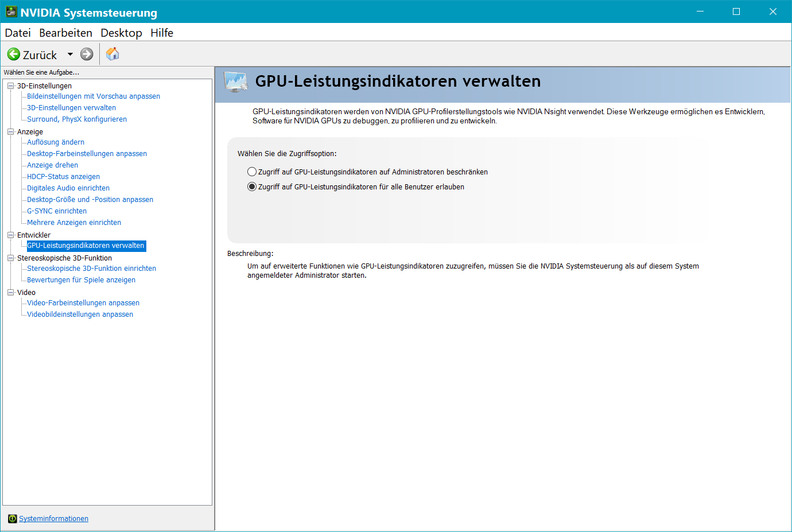
Task: Open Anzeige drehen
Action: [52, 165]
